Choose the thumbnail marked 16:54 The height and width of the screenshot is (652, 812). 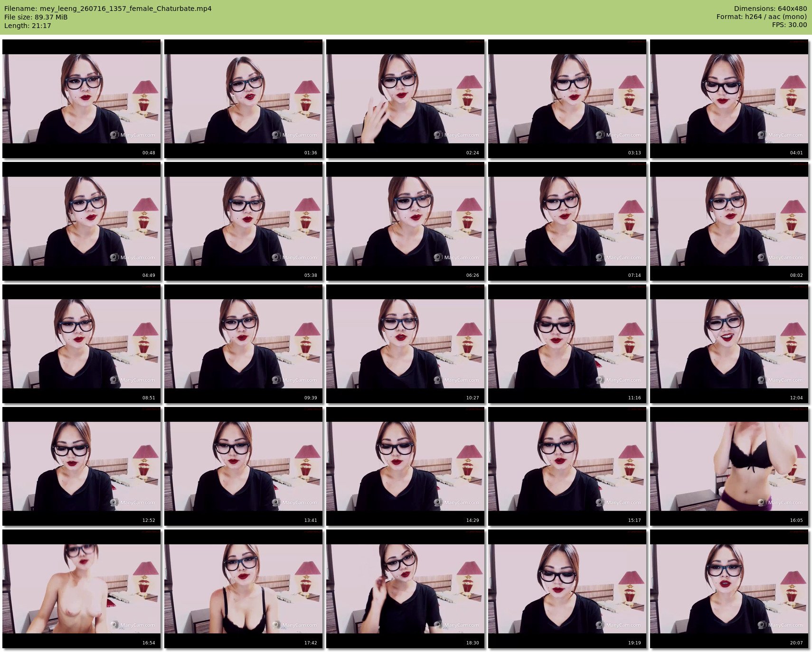click(x=82, y=589)
